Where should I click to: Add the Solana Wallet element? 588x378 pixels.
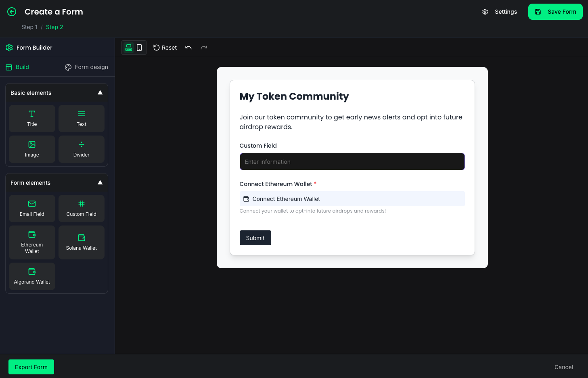pyautogui.click(x=82, y=242)
